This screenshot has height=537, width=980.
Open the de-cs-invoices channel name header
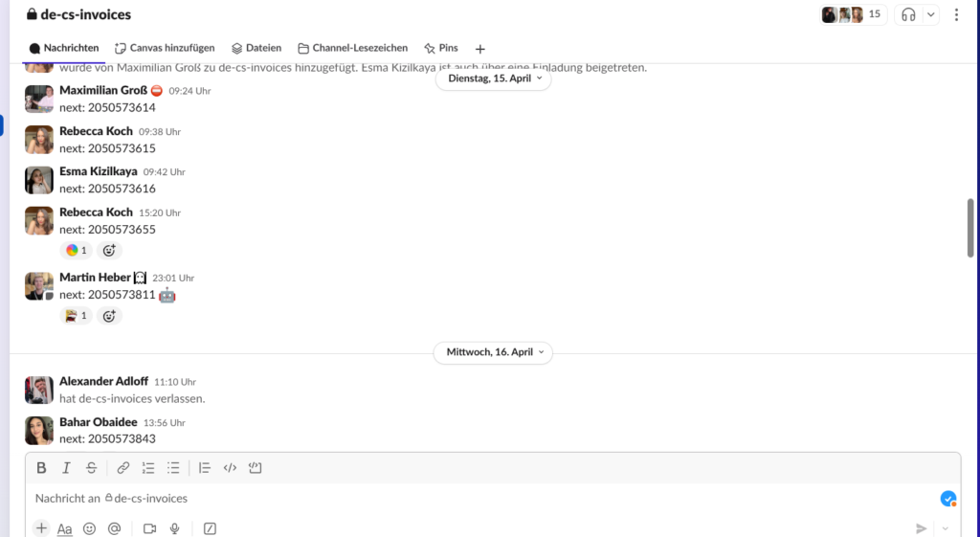coord(78,14)
